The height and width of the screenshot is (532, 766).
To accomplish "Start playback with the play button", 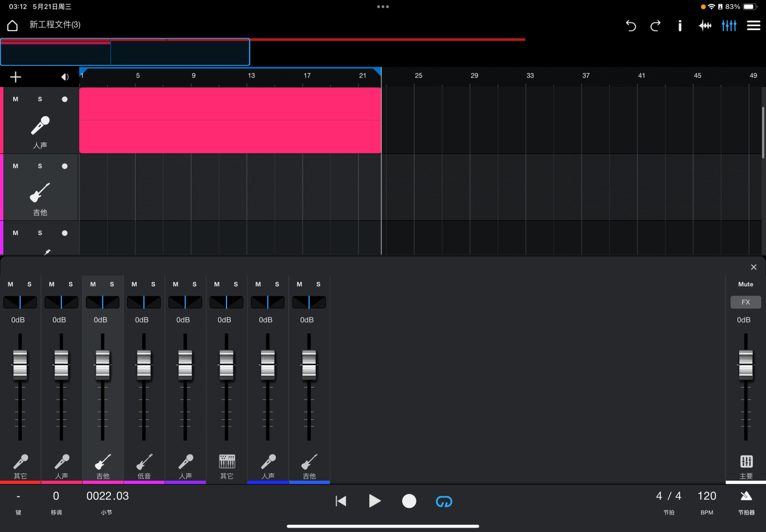I will [375, 501].
